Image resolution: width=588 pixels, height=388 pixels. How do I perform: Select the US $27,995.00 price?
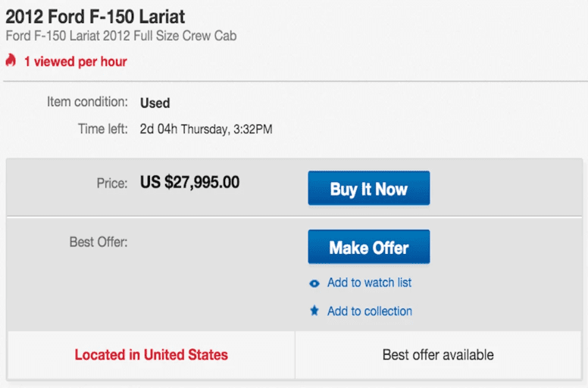[189, 183]
